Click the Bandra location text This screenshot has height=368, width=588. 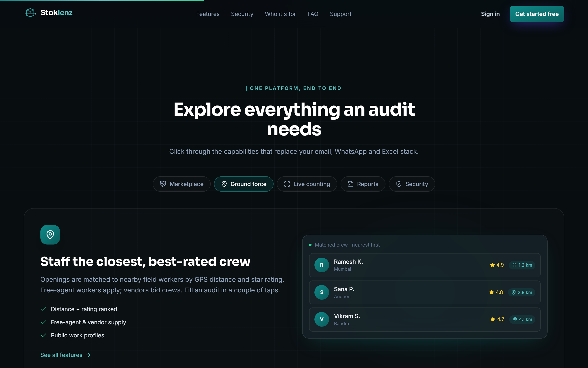pyautogui.click(x=341, y=323)
